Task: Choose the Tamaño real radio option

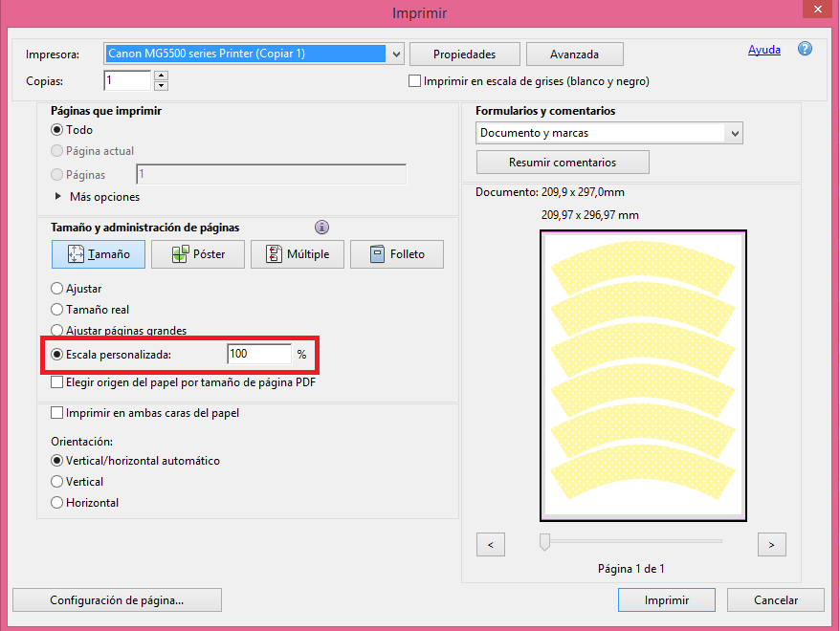Action: click(x=56, y=310)
